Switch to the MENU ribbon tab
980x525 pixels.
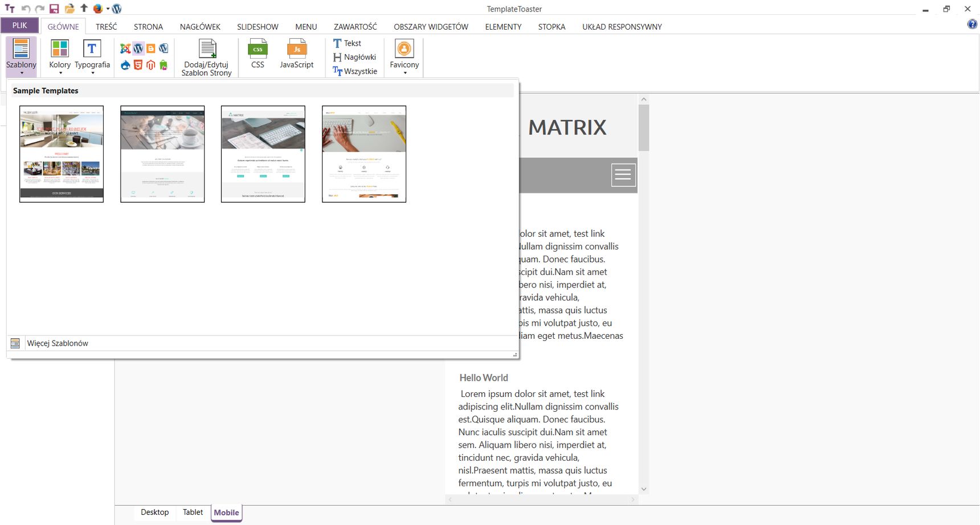[x=306, y=27]
